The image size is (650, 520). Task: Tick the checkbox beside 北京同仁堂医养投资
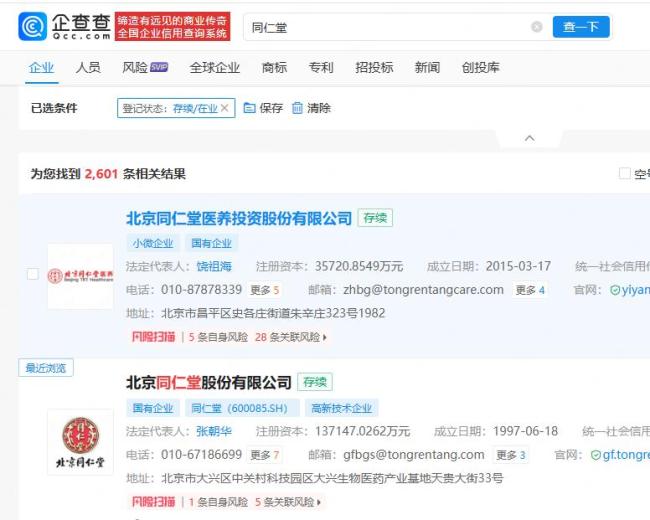point(33,275)
